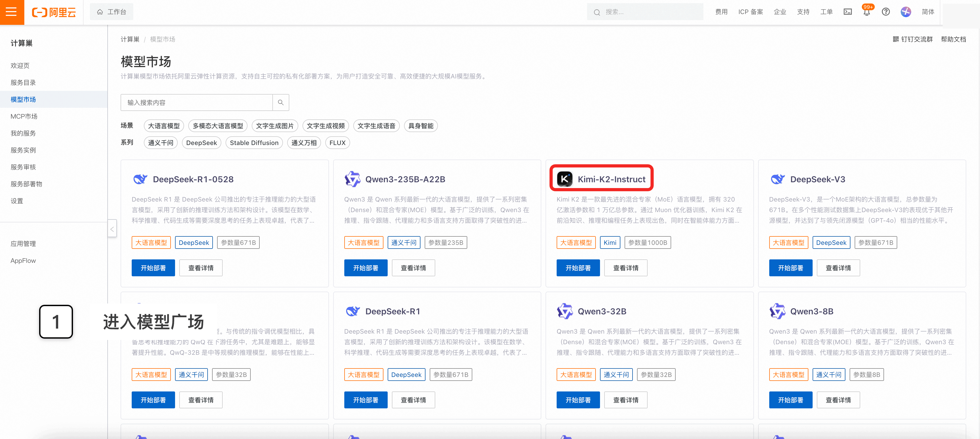Start deploying DeepSeek-V3

(x=791, y=268)
